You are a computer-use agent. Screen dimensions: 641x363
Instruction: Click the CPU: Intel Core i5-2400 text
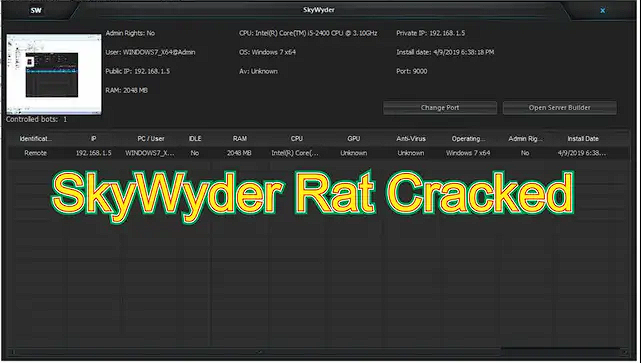pos(308,33)
